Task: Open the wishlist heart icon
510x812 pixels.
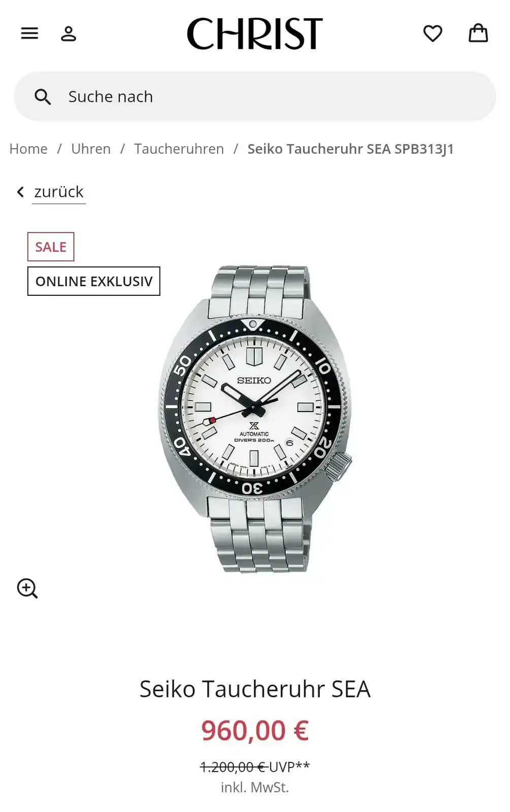Action: [x=432, y=33]
